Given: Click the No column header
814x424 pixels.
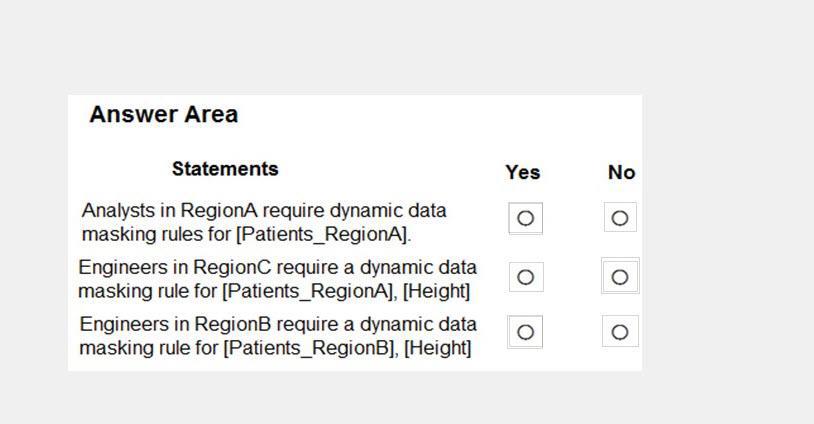Looking at the screenshot, I should click(621, 172).
